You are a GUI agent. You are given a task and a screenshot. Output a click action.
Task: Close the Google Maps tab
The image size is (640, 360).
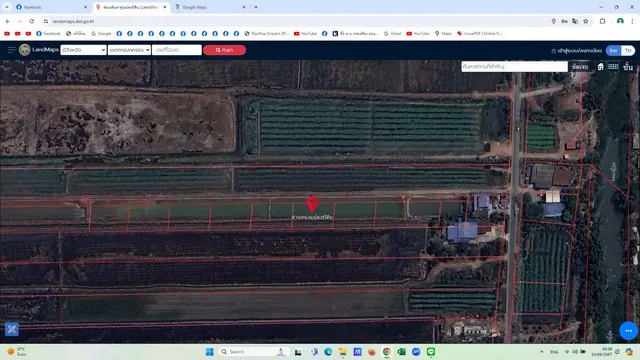coord(244,7)
